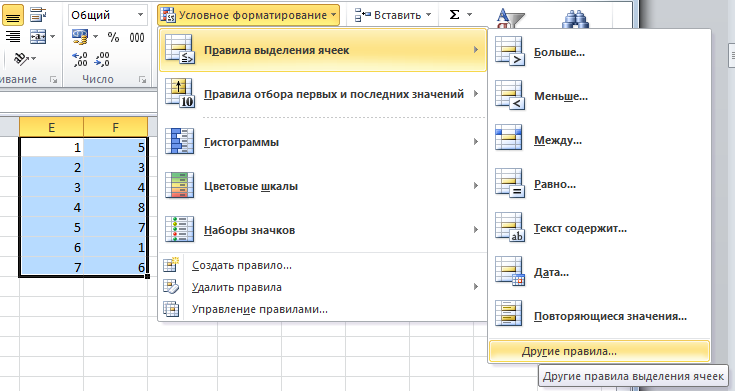Click the Управление правилами icon
Viewport: 735px width, 391px height.
tap(171, 308)
